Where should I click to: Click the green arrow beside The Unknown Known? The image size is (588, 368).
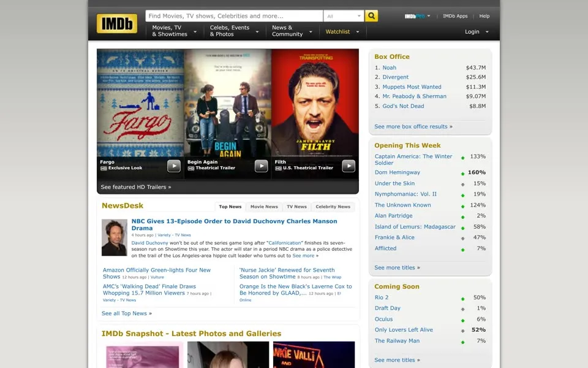tap(463, 206)
